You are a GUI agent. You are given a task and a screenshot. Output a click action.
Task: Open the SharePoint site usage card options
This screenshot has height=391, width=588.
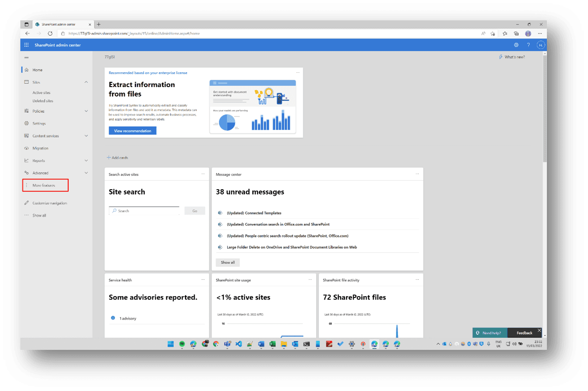pyautogui.click(x=310, y=280)
